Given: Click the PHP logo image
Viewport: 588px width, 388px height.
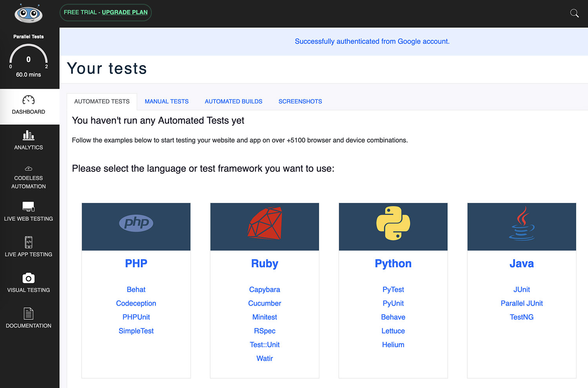Looking at the screenshot, I should [136, 223].
